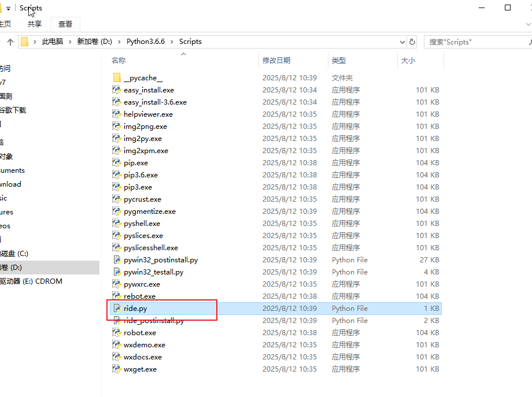This screenshot has height=397, width=532.
Task: Open the __pycache__ folder icon
Action: pyautogui.click(x=117, y=77)
